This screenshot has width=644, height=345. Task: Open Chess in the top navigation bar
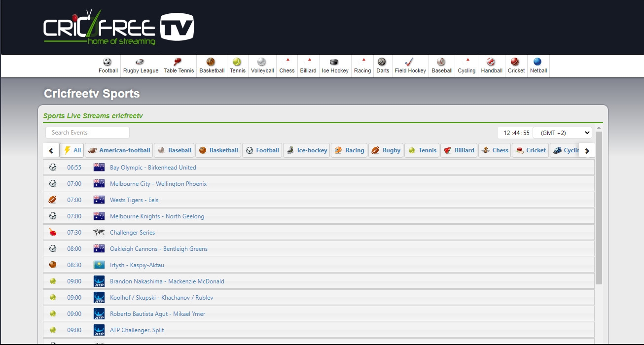coord(287,66)
